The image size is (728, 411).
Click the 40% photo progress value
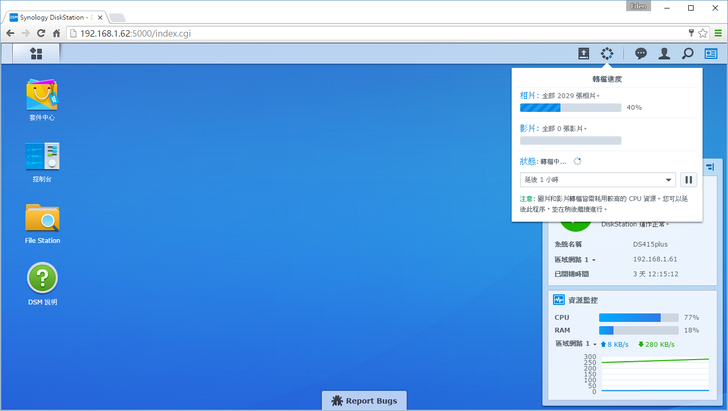634,107
